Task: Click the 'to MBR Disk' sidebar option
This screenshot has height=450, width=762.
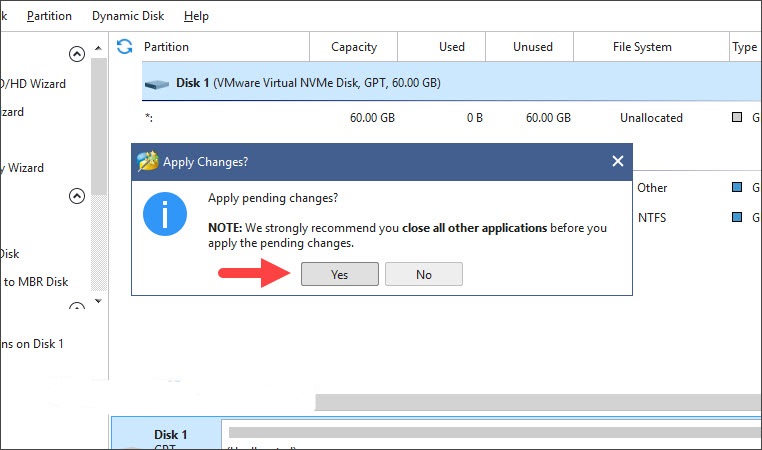Action: tap(36, 282)
